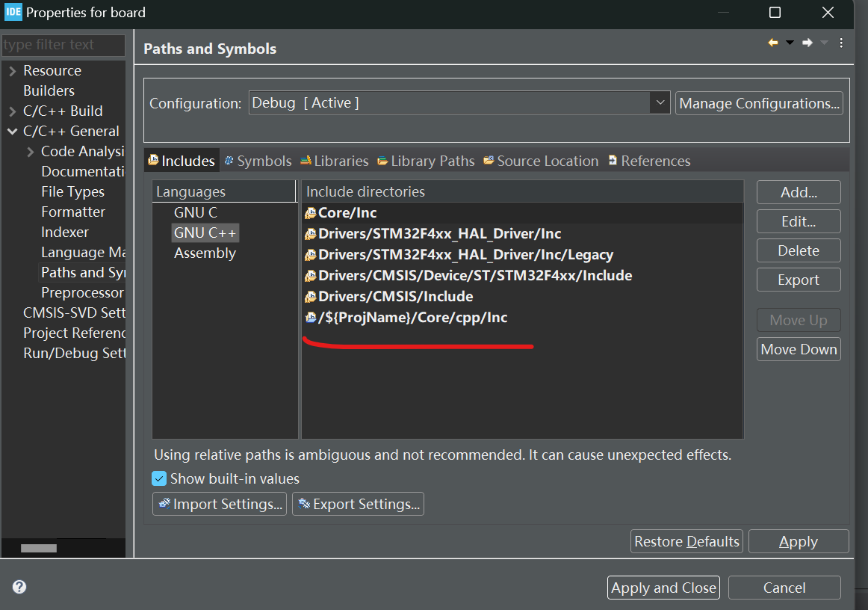Open the Configuration Debug combo box

coord(459,103)
